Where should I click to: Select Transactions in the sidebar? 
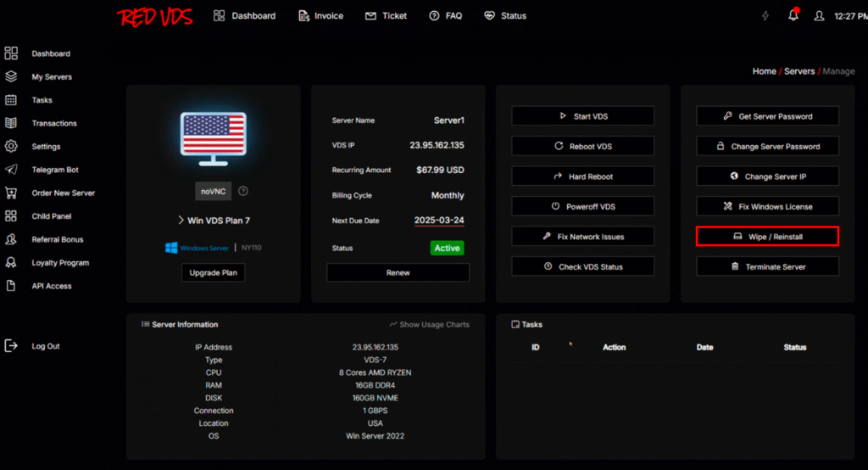point(54,124)
